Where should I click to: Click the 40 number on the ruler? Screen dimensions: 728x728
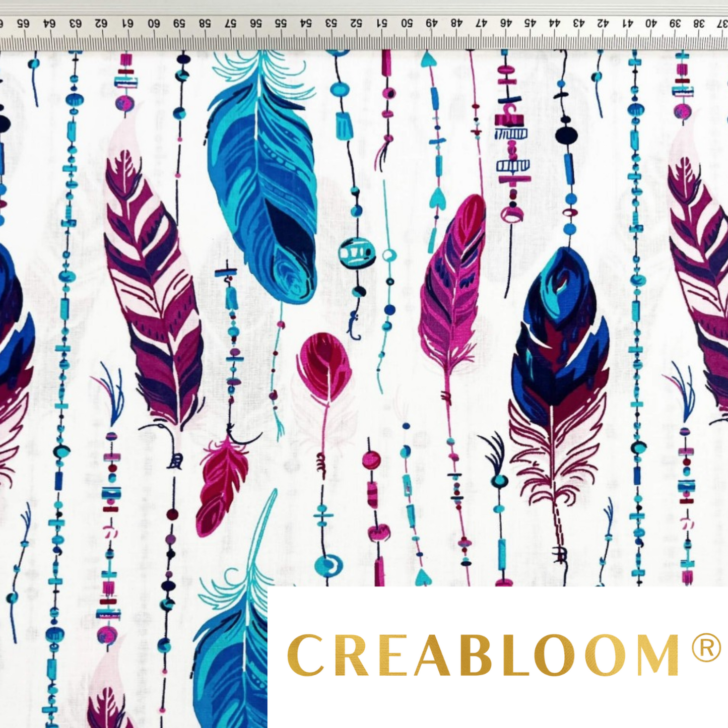point(651,23)
